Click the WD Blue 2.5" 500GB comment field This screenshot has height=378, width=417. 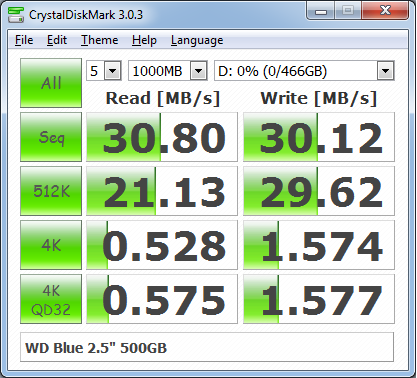(x=207, y=347)
